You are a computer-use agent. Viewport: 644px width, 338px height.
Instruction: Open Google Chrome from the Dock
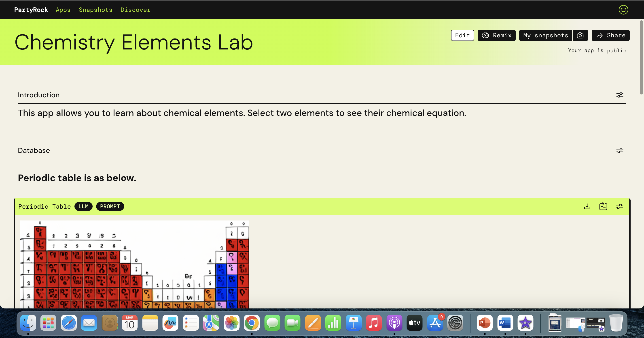pyautogui.click(x=252, y=323)
